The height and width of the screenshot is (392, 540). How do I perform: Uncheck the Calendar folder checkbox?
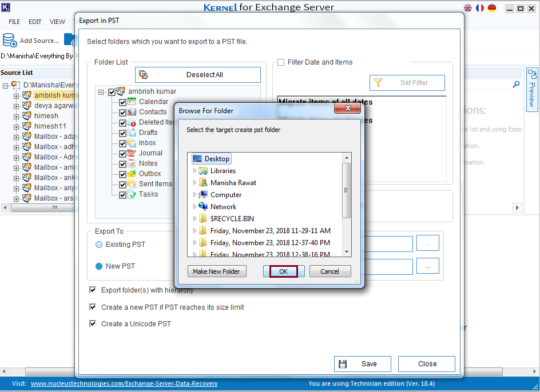click(x=122, y=102)
